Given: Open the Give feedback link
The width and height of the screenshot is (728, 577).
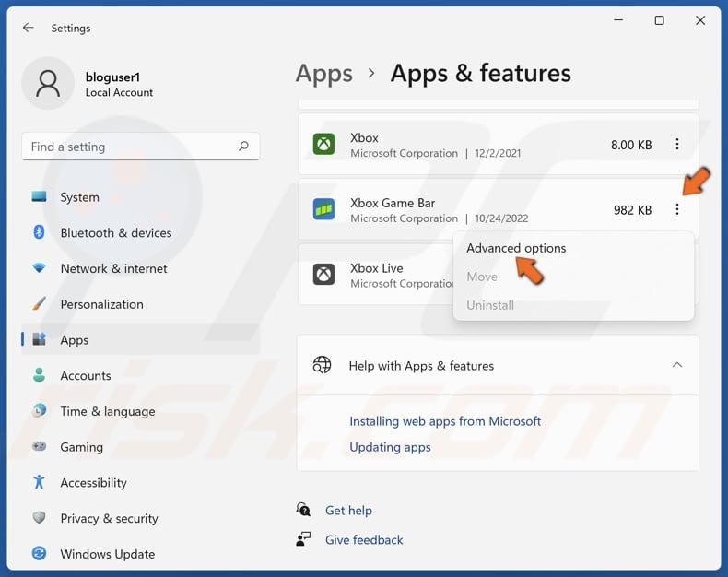Looking at the screenshot, I should [364, 540].
